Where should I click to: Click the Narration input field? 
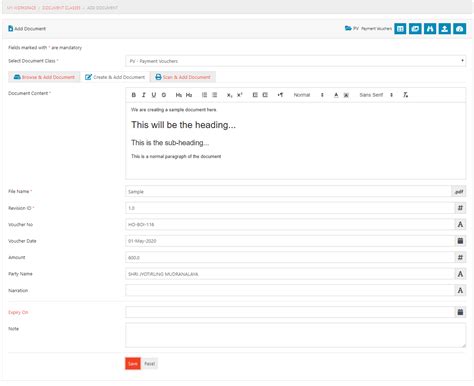[x=290, y=290]
